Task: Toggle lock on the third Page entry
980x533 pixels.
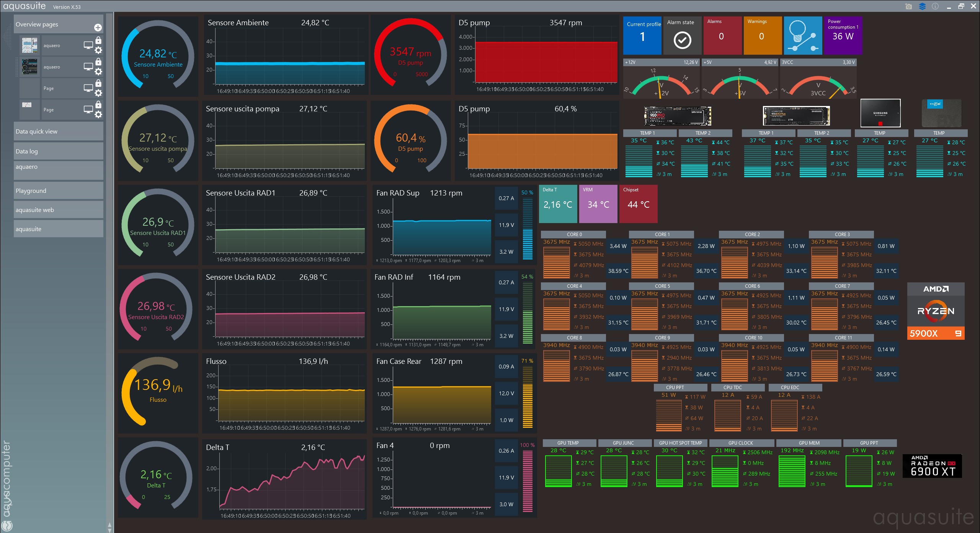Action: click(98, 83)
